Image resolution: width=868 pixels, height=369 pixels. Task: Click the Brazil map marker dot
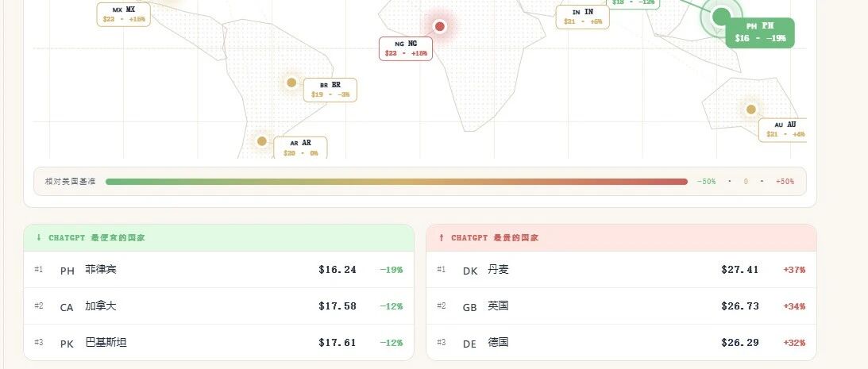point(291,83)
